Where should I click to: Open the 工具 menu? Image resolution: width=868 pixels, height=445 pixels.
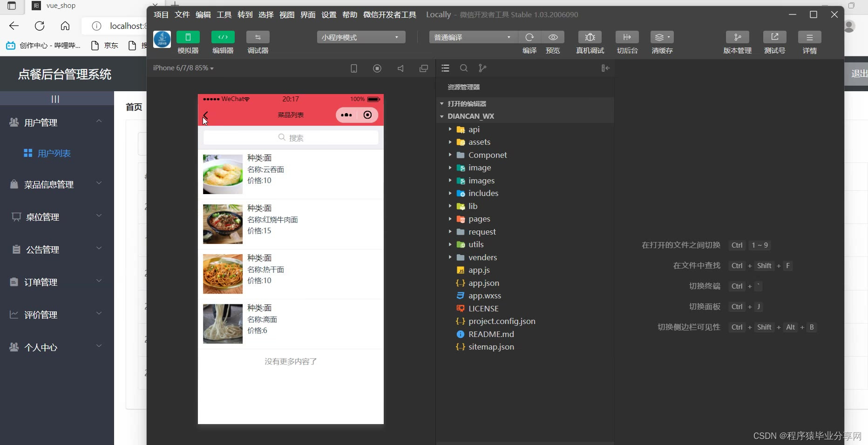pyautogui.click(x=224, y=14)
